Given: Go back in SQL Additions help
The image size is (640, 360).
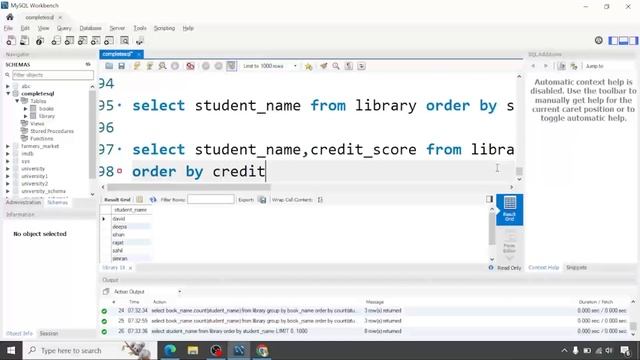Looking at the screenshot, I should coord(533,66).
